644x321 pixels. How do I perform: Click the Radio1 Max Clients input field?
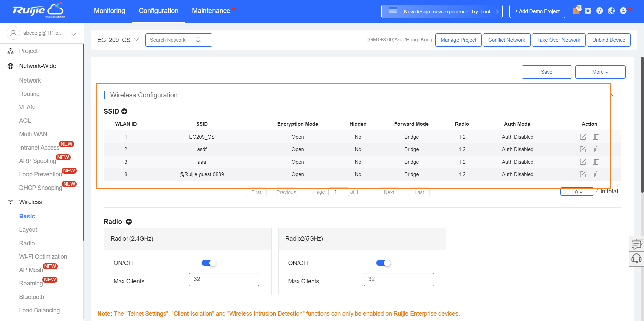[224, 279]
